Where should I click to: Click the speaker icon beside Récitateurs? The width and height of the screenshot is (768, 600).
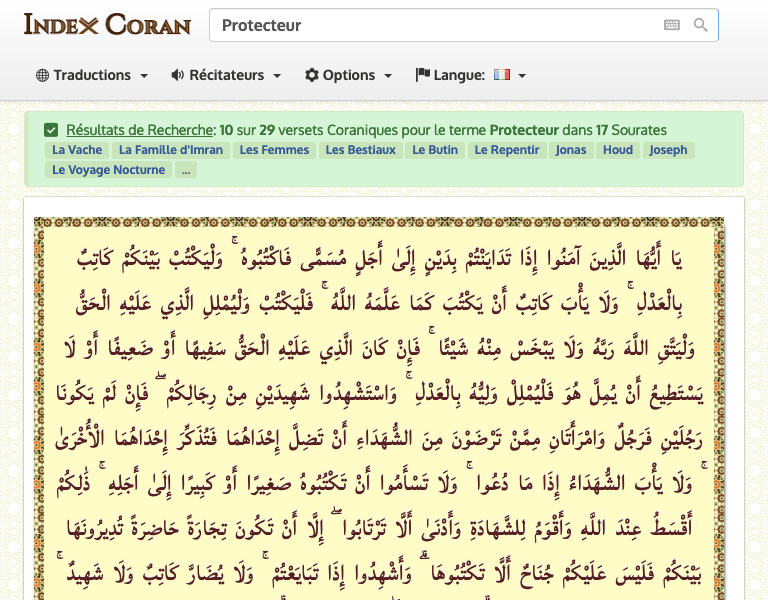click(x=178, y=75)
